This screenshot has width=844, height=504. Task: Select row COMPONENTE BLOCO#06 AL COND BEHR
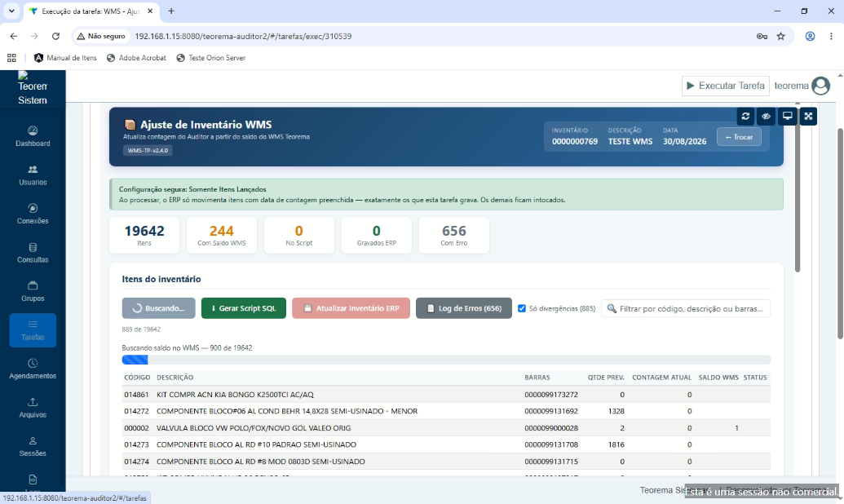446,411
